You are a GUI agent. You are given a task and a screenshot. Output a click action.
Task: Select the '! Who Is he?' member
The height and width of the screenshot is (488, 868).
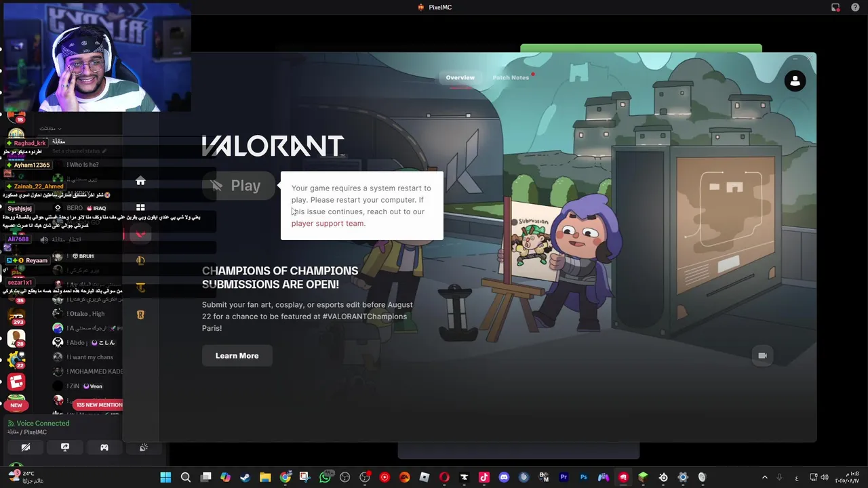[83, 165]
